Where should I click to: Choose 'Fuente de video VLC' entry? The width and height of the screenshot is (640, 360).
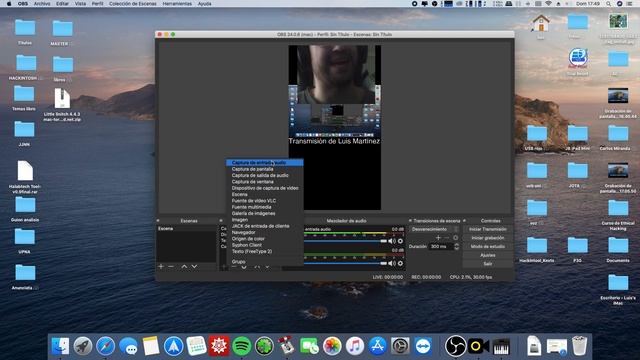coord(264,201)
